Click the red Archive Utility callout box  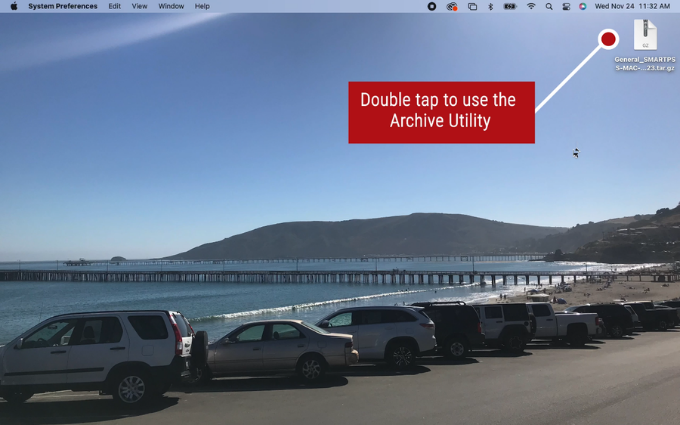(x=441, y=111)
